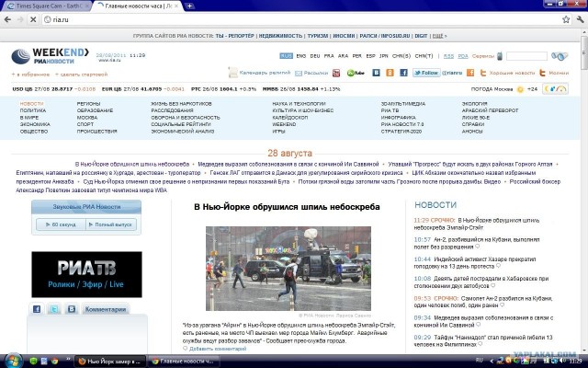The image size is (588, 368).
Task: Click + сделать стартовой link
Action: 81,75
